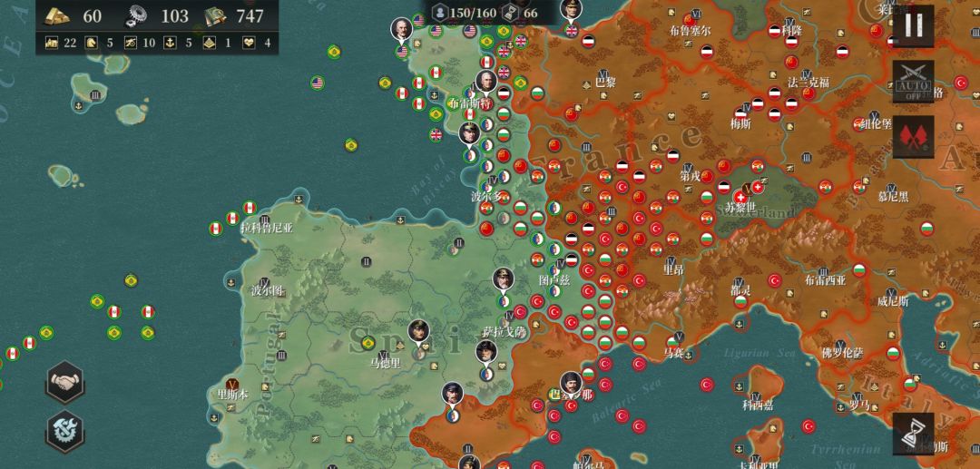The width and height of the screenshot is (980, 469).
Task: Tap the banknotes money resource icon
Action: (x=216, y=15)
